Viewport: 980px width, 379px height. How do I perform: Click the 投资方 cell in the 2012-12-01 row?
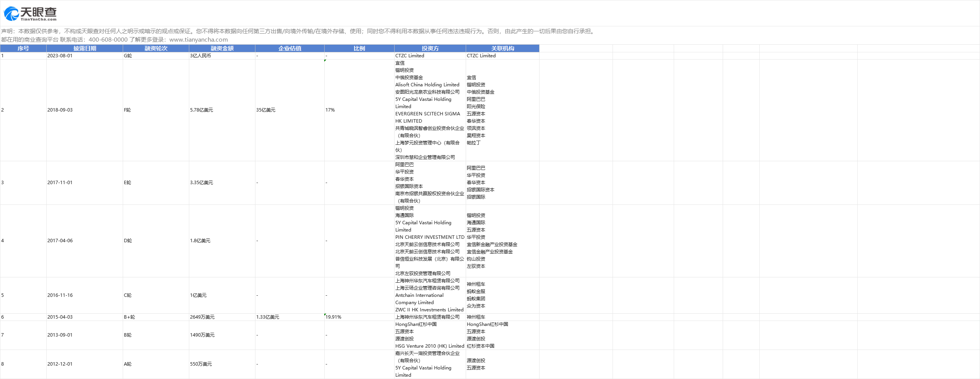(430, 364)
